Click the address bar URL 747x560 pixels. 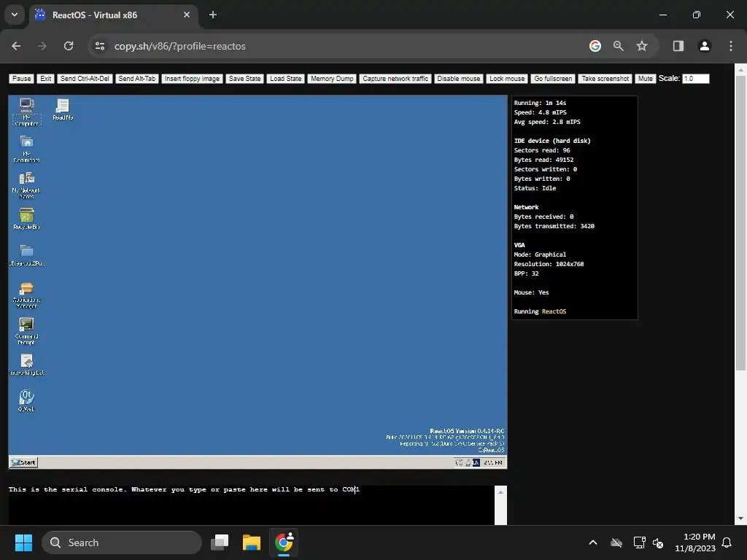pyautogui.click(x=180, y=46)
